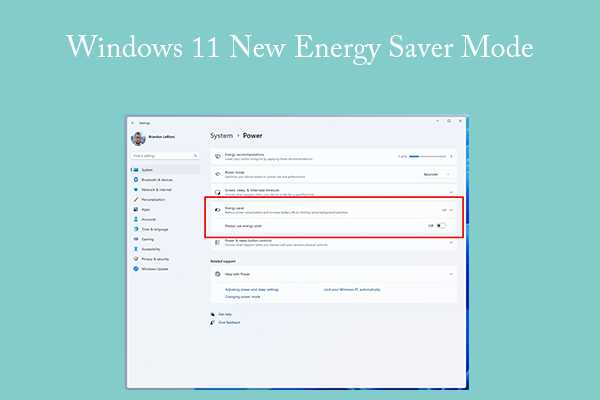This screenshot has height=400, width=600.
Task: Expand Power & sleep button controls
Action: coord(452,242)
